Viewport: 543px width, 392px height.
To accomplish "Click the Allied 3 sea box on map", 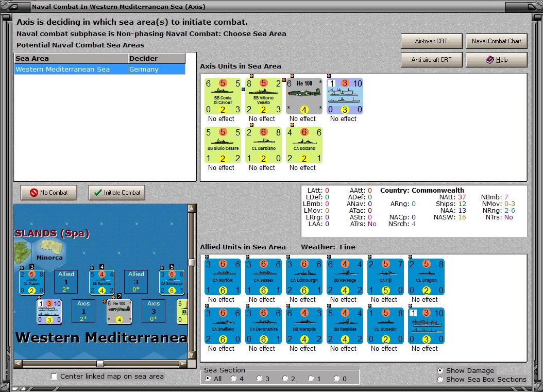I will tap(136, 282).
